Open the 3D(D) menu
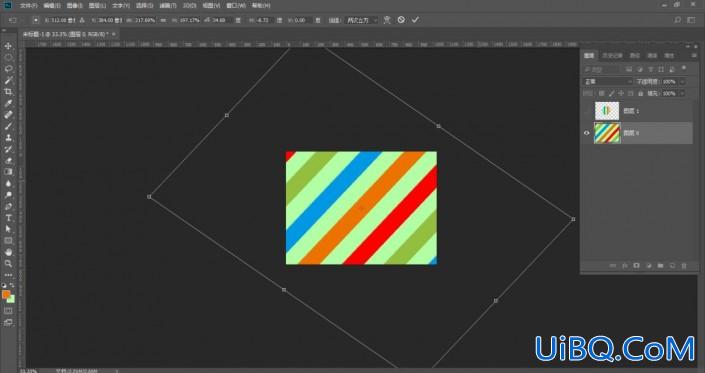The height and width of the screenshot is (373, 705). click(x=190, y=5)
